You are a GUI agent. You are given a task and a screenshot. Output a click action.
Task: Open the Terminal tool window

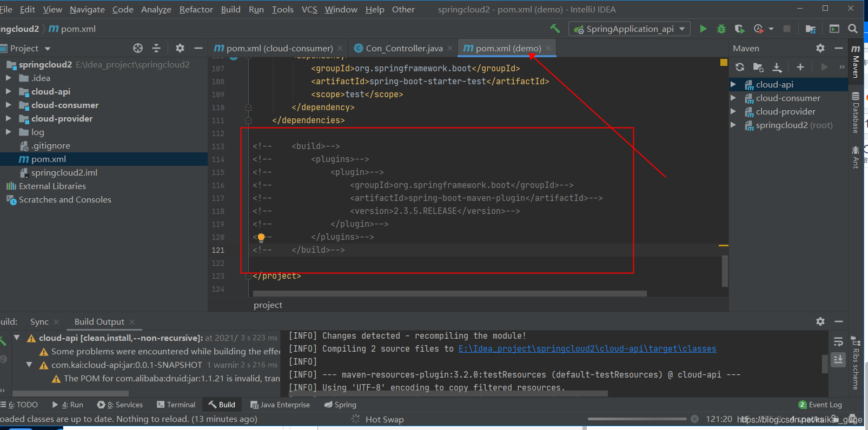point(176,405)
